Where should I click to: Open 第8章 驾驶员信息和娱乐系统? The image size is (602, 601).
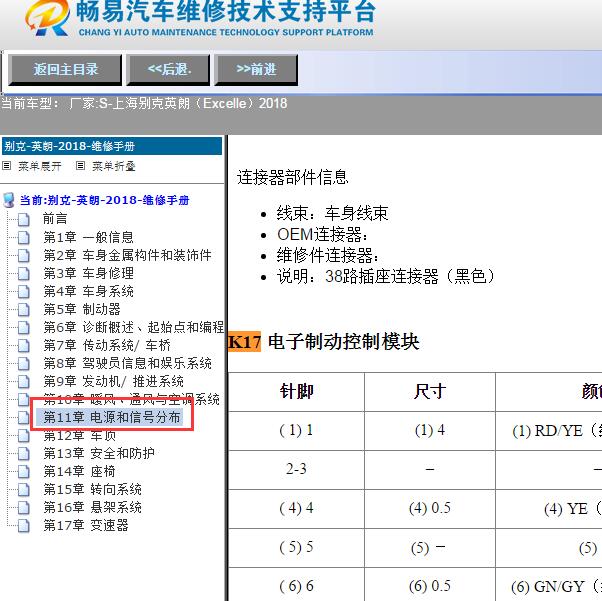[x=127, y=363]
